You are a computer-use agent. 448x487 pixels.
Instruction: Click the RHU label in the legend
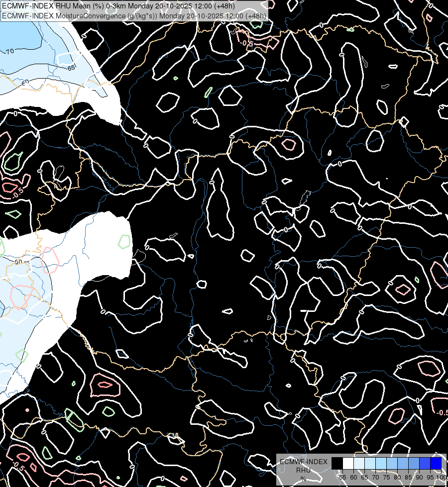[x=303, y=470]
